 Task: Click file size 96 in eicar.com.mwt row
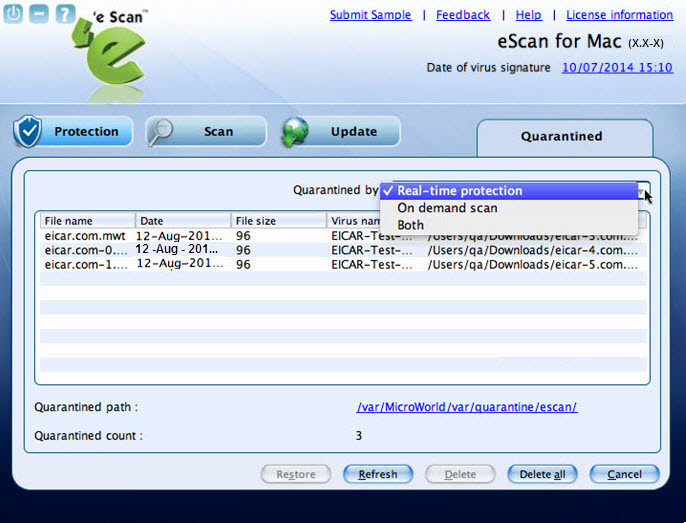(243, 236)
